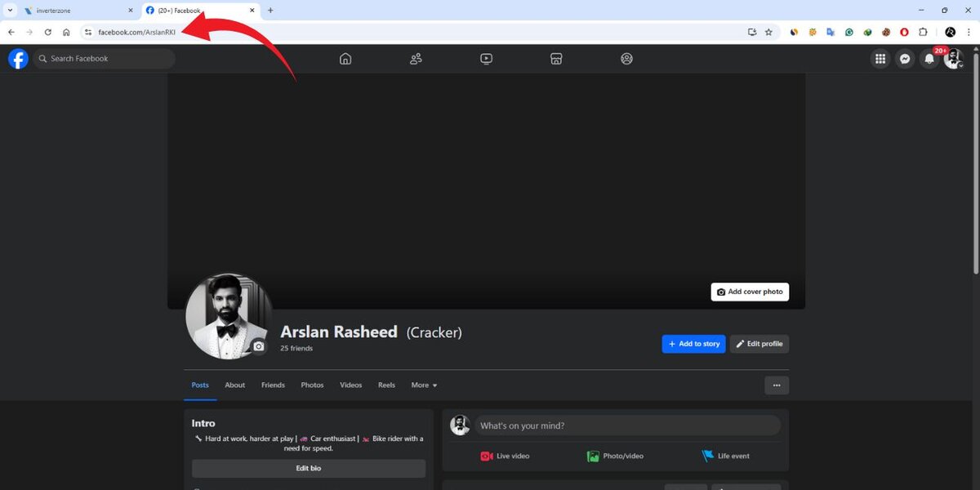Click the profile name Arslan Rasheed
980x490 pixels.
[339, 332]
